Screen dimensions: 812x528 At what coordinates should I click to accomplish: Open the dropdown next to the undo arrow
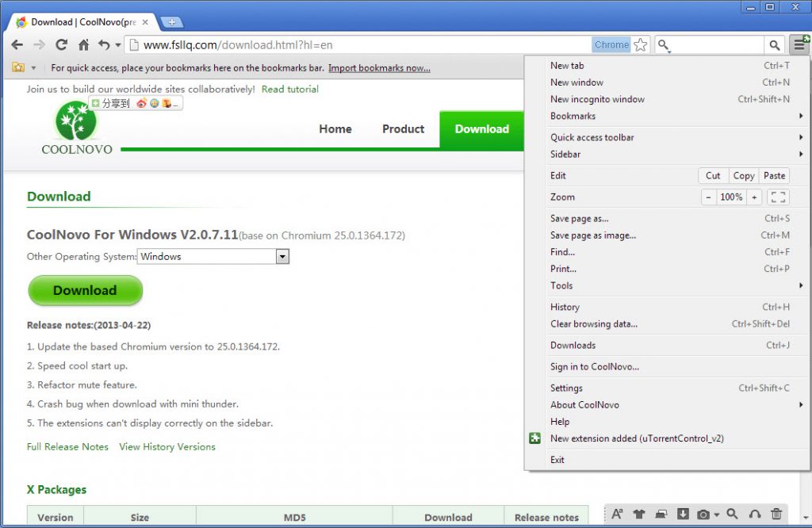(x=118, y=45)
